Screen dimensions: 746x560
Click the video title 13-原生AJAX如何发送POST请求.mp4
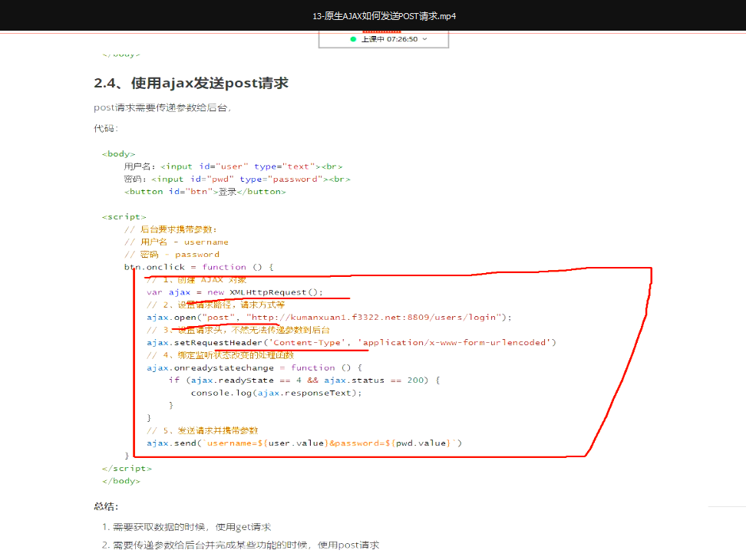pos(384,16)
